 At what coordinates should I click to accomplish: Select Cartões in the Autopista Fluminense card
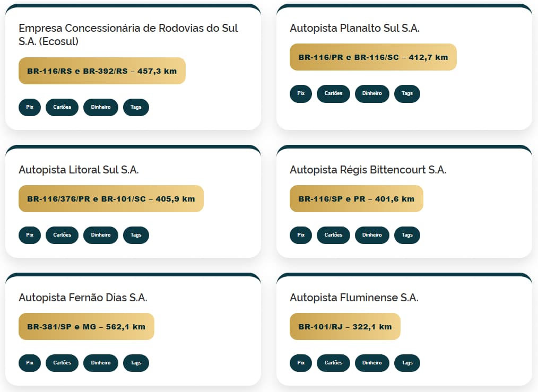[333, 363]
